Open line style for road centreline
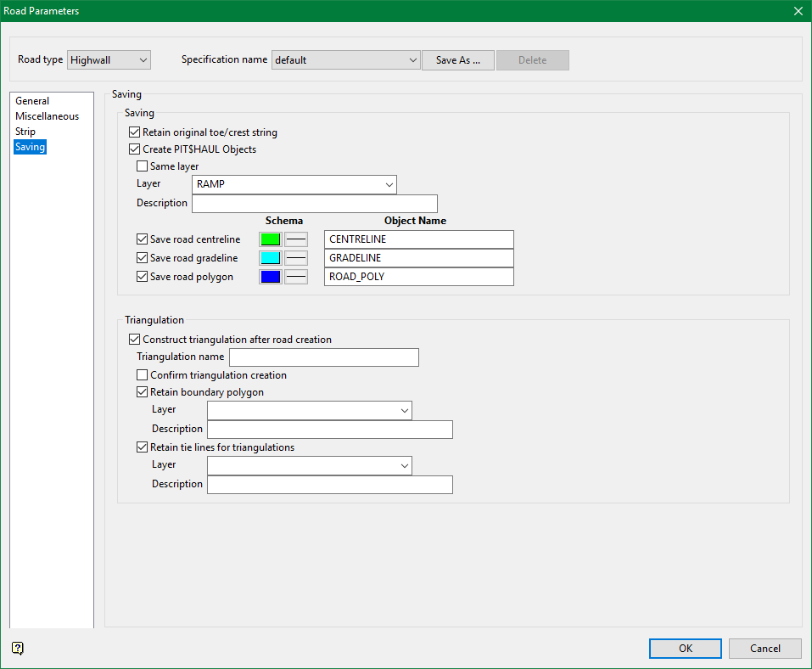The height and width of the screenshot is (669, 812). click(x=296, y=239)
